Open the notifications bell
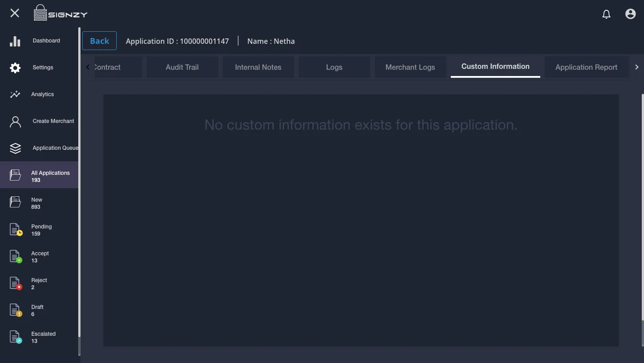 click(x=606, y=14)
